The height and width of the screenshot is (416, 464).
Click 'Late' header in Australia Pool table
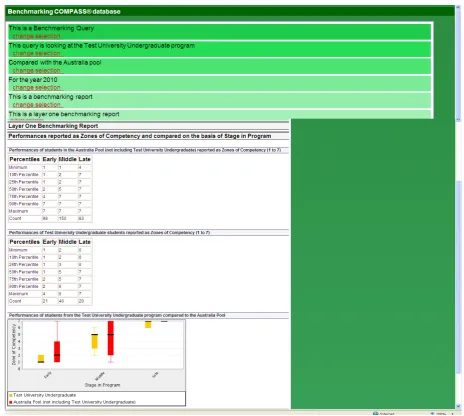[85, 159]
